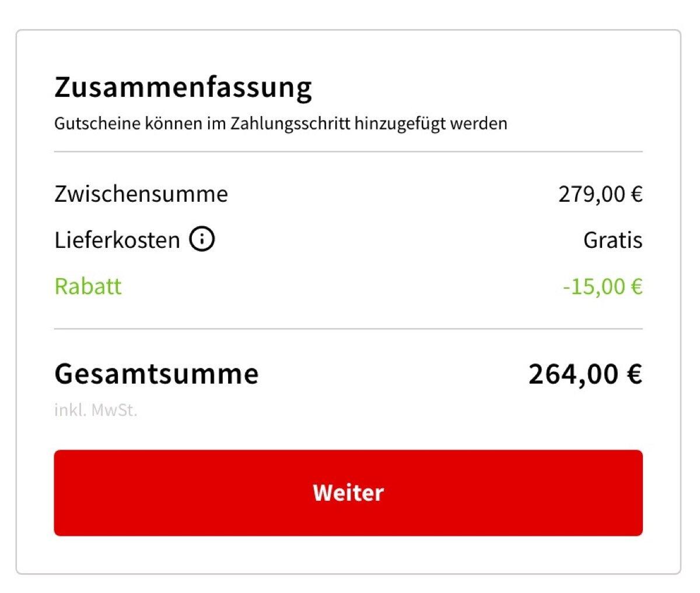Click the grey inkl. MwSt. note
Screen dimensions: 700x593
tap(96, 410)
